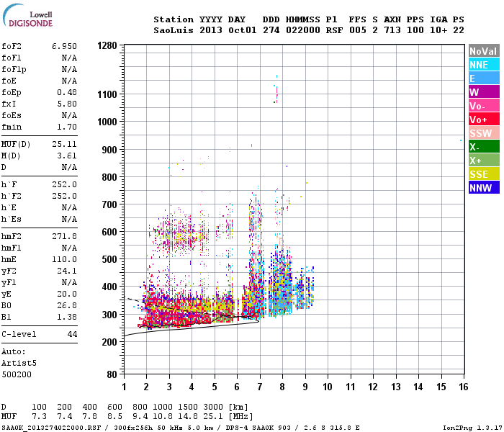Click the h`F2 value 252.0
Viewport: 504px width, 432px height.
coord(64,196)
